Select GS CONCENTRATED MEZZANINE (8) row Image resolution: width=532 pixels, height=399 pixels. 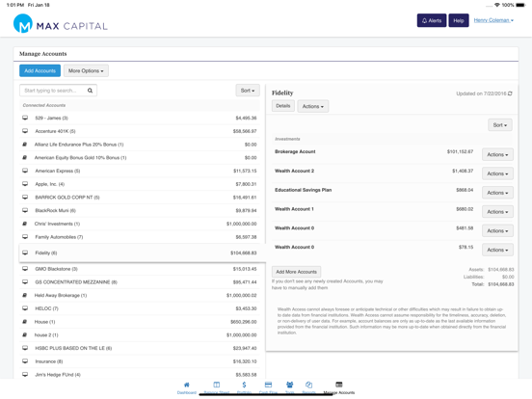140,282
